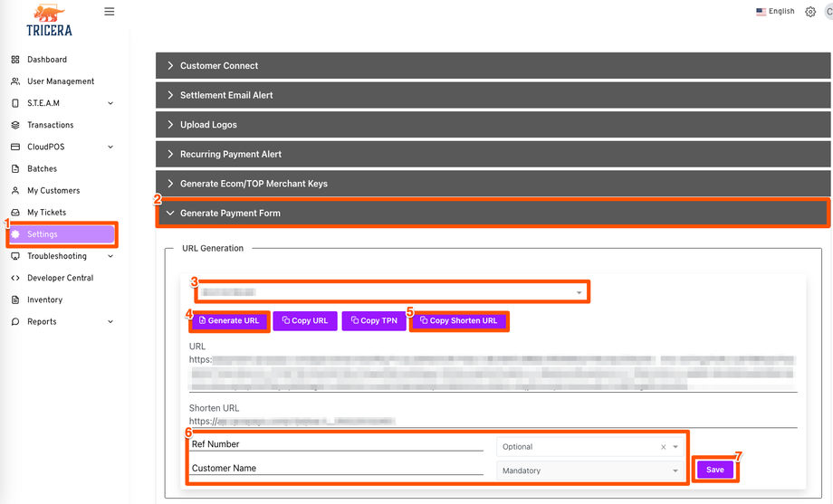Open My Tickets

(47, 212)
